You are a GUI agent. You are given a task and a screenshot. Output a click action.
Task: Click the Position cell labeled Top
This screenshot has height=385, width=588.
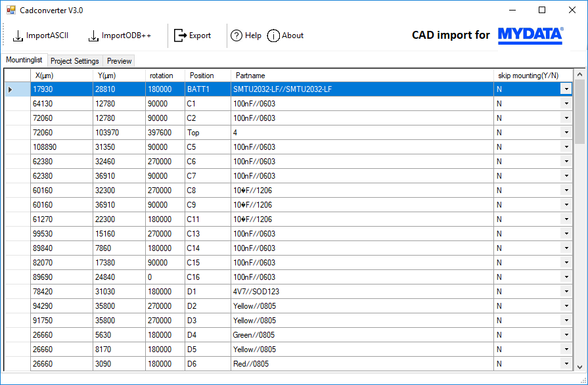click(x=208, y=133)
